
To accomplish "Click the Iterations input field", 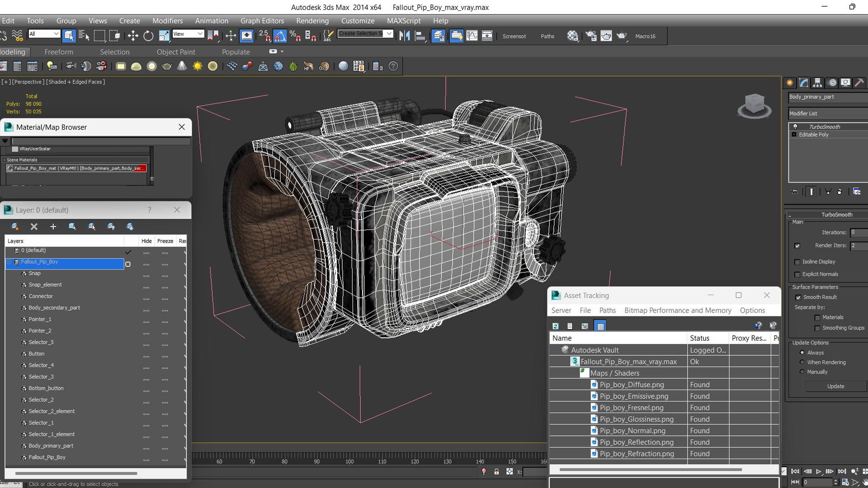I will point(859,232).
